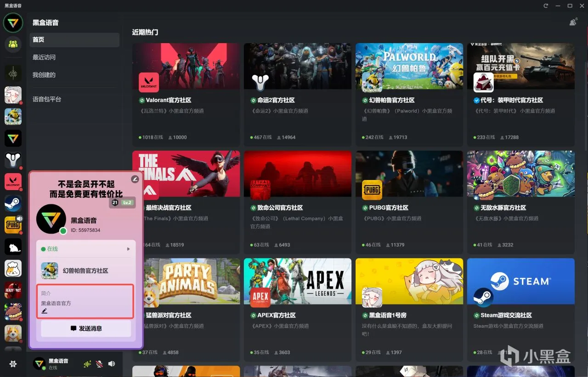Open the 幻兽帕鲁官方社区 entry in the profile card
The width and height of the screenshot is (588, 377).
86,271
